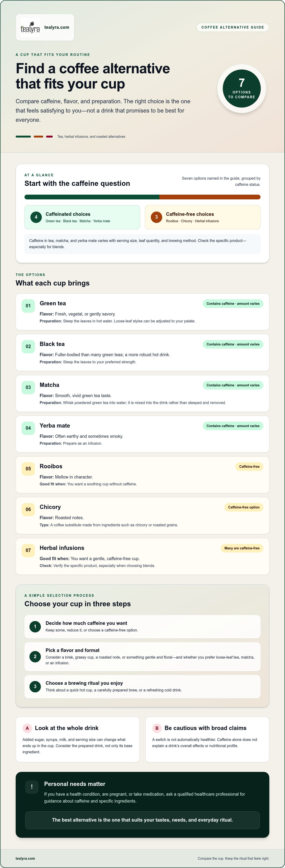Click the pink B badge icon
The height and width of the screenshot is (868, 285).
click(157, 728)
